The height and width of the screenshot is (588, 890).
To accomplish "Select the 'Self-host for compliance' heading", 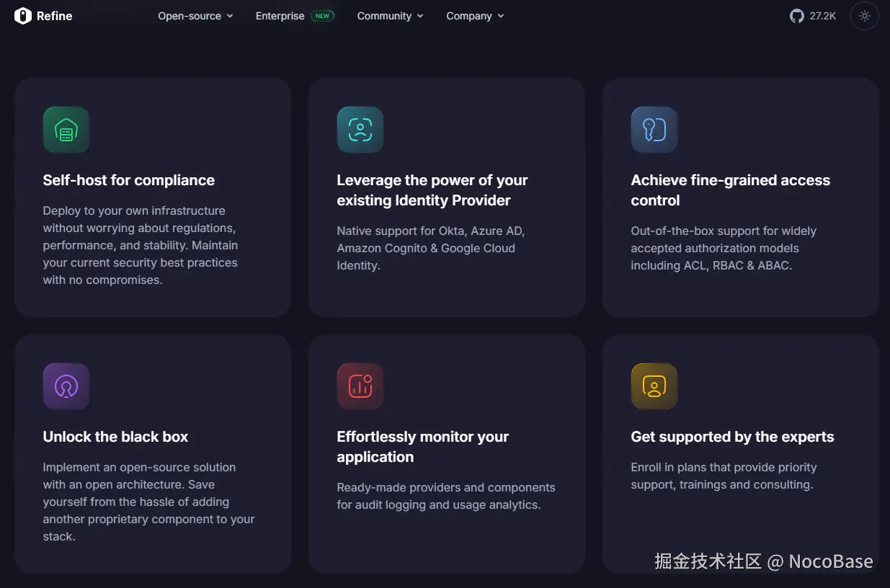I will coord(129,180).
